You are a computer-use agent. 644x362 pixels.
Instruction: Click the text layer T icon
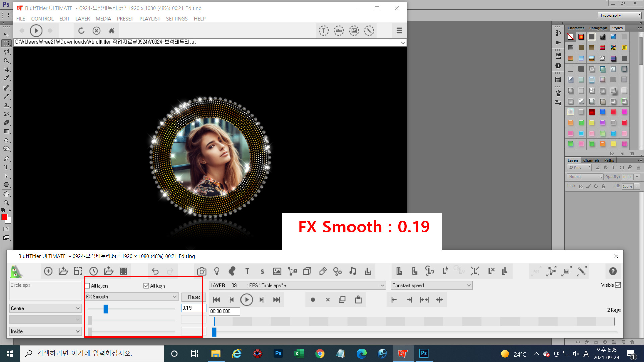tap(247, 271)
